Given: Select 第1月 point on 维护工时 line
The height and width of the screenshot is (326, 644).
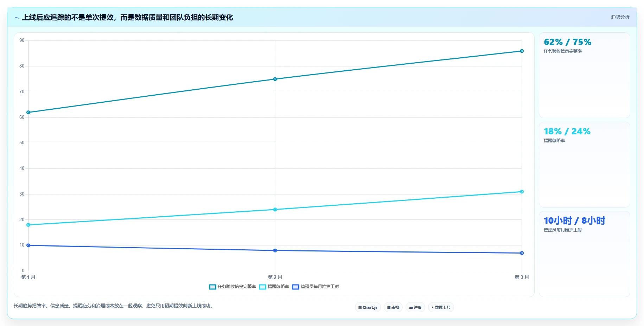Looking at the screenshot, I should tap(28, 245).
